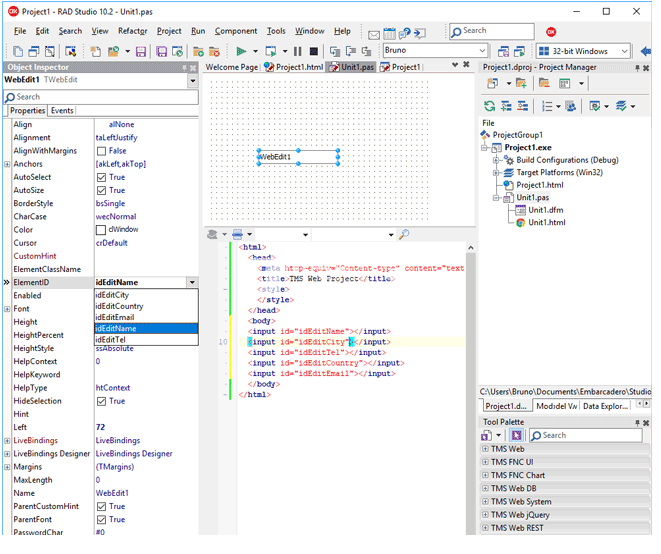This screenshot has height=554, width=661.
Task: Expand the Font property
Action: point(7,309)
